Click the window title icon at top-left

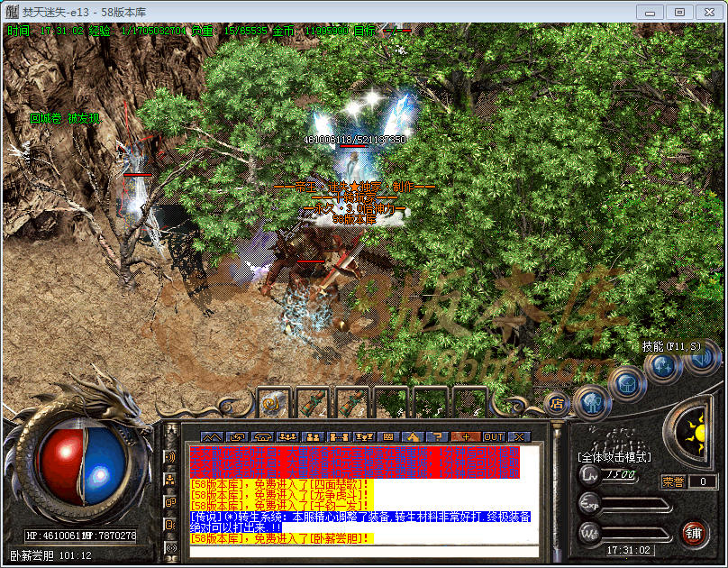click(x=13, y=12)
